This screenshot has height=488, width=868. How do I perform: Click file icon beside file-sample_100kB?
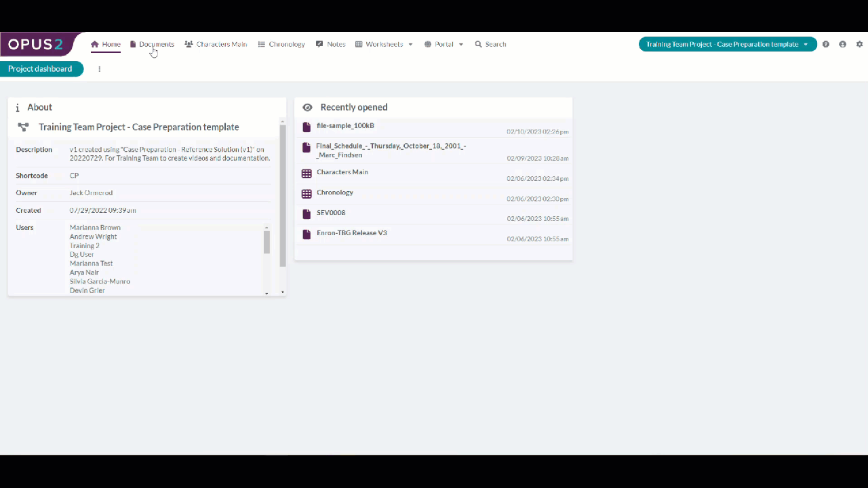(307, 127)
